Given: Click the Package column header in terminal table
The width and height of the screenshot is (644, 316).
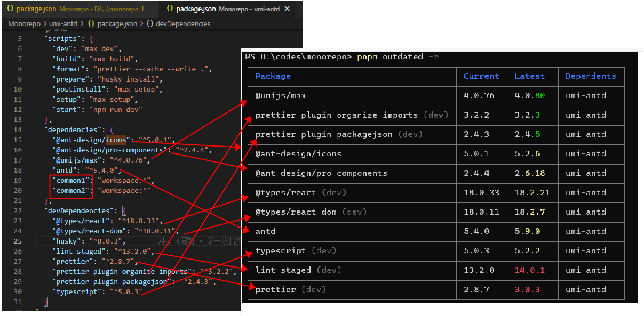Looking at the screenshot, I should pyautogui.click(x=273, y=76).
